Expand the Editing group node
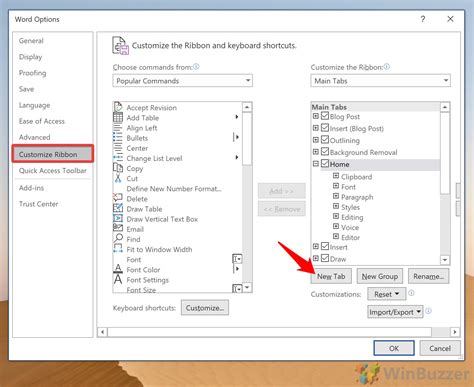 [336, 216]
